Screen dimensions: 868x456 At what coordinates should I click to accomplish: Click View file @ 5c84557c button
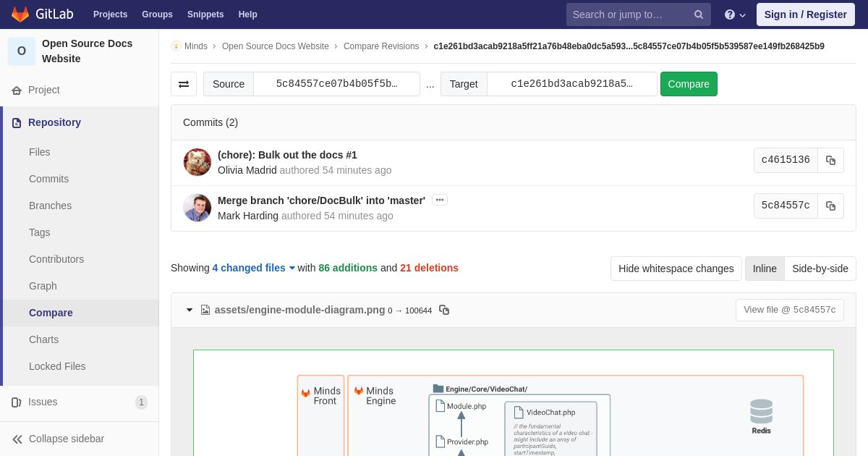tap(789, 310)
